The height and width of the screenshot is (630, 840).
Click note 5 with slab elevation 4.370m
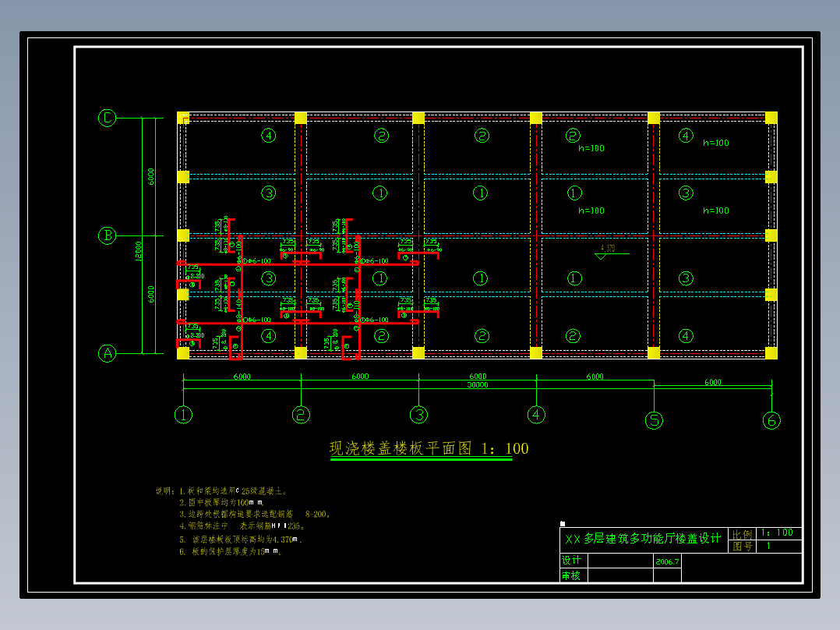tap(241, 540)
